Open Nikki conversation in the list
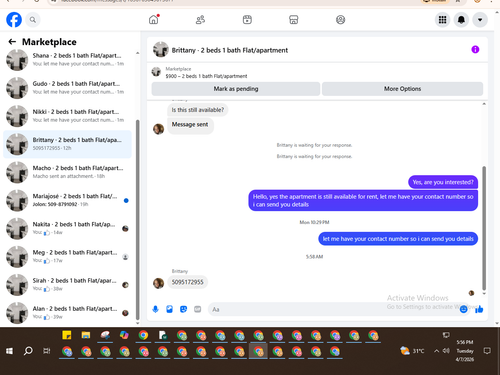Viewport: 500px width, 375px height. 68,116
